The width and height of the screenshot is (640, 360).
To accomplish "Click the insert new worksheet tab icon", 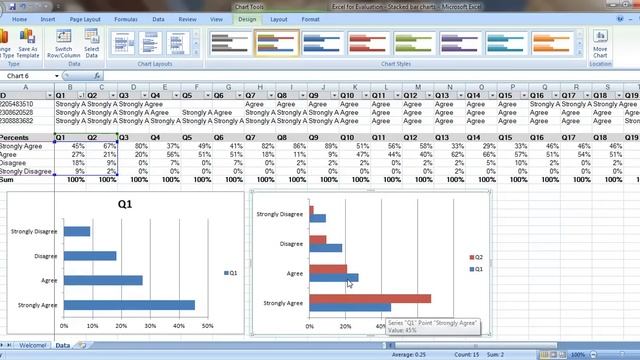I will coord(82,345).
